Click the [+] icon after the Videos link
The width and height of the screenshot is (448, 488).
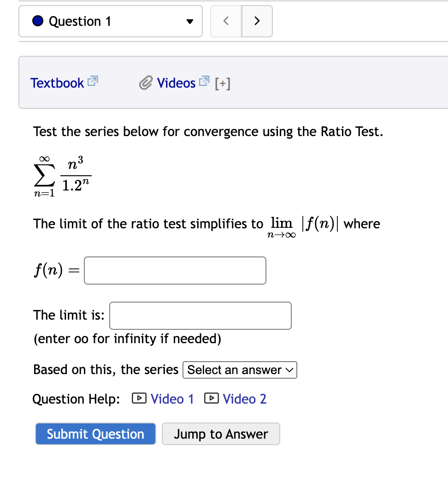223,83
